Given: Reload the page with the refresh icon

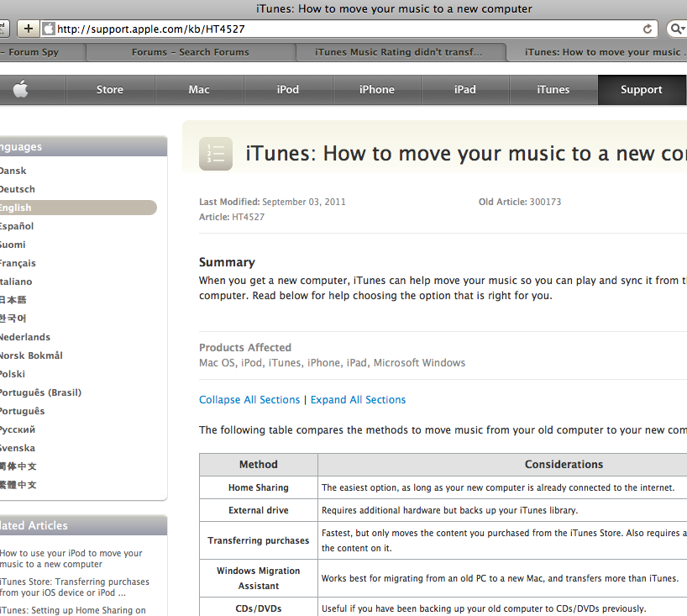Looking at the screenshot, I should coord(648,29).
